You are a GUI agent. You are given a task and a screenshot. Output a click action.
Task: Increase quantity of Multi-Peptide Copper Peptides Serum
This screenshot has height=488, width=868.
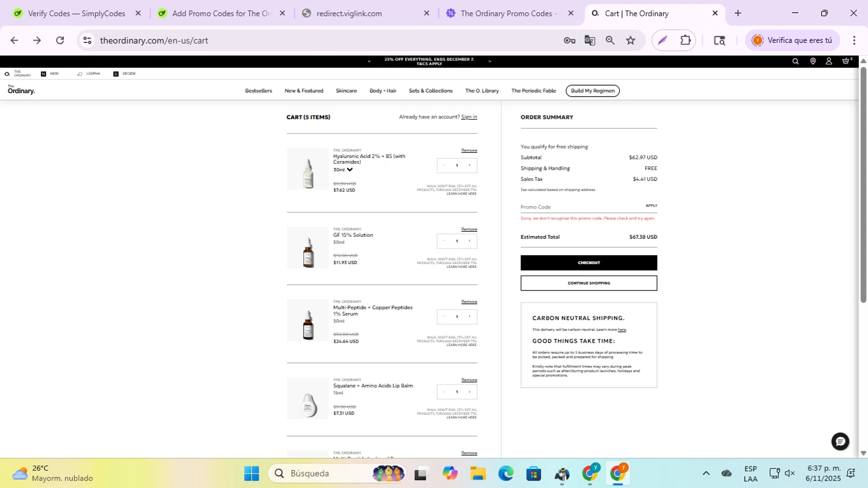(469, 317)
